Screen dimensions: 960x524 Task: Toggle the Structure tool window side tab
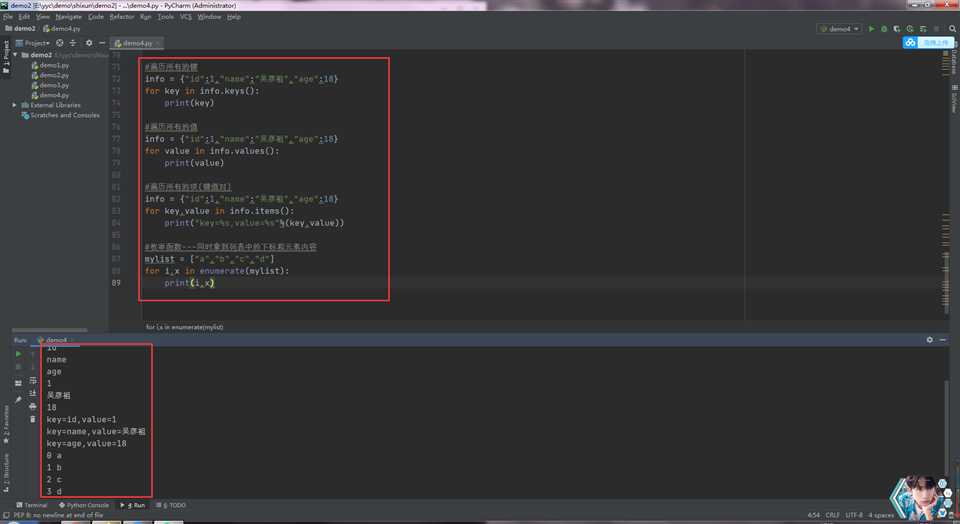[6, 473]
